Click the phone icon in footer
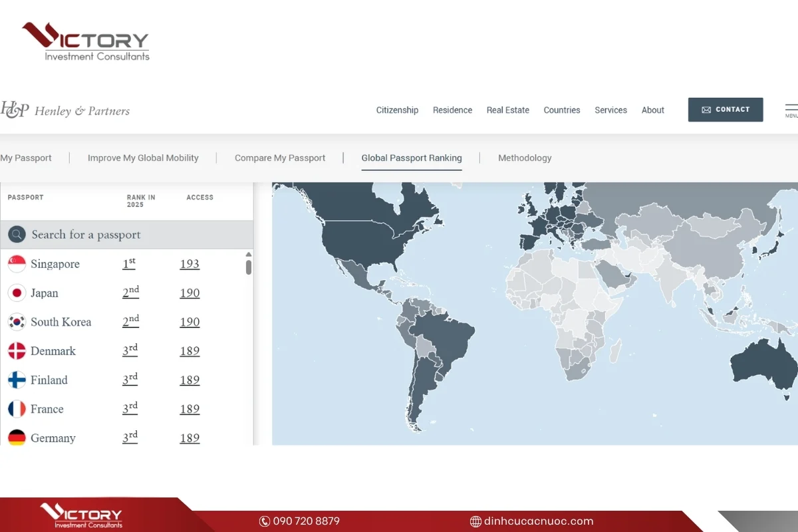798x532 pixels. click(264, 521)
